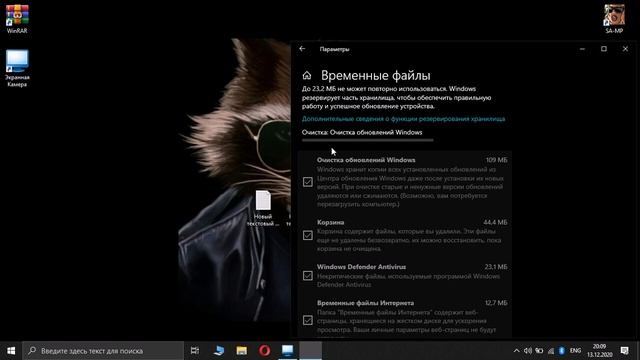The width and height of the screenshot is (640, 360).
Task: Click the 12,7 МБ size value
Action: point(496,303)
